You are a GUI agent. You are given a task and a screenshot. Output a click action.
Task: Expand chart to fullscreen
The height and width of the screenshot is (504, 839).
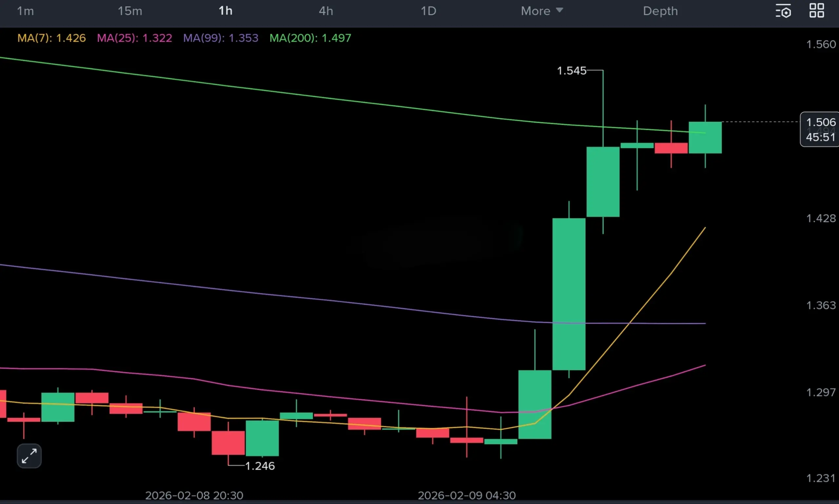click(29, 456)
